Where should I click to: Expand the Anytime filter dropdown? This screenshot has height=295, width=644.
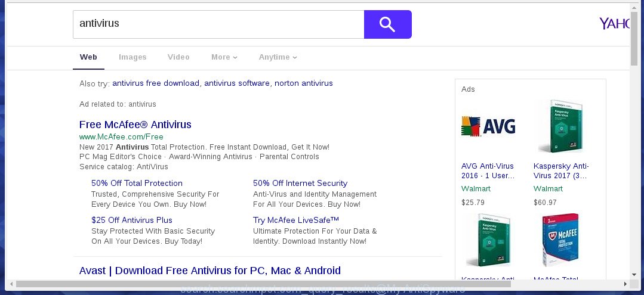pos(278,57)
